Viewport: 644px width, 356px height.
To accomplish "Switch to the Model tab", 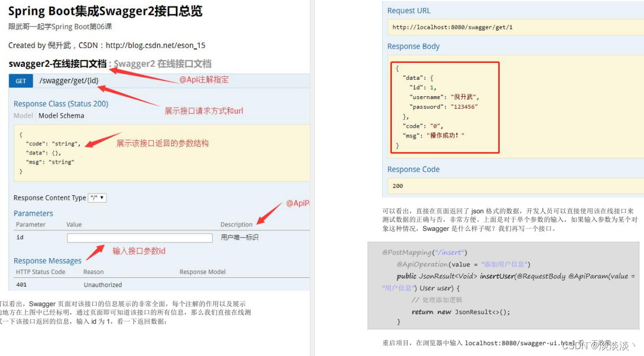I will pyautogui.click(x=23, y=115).
